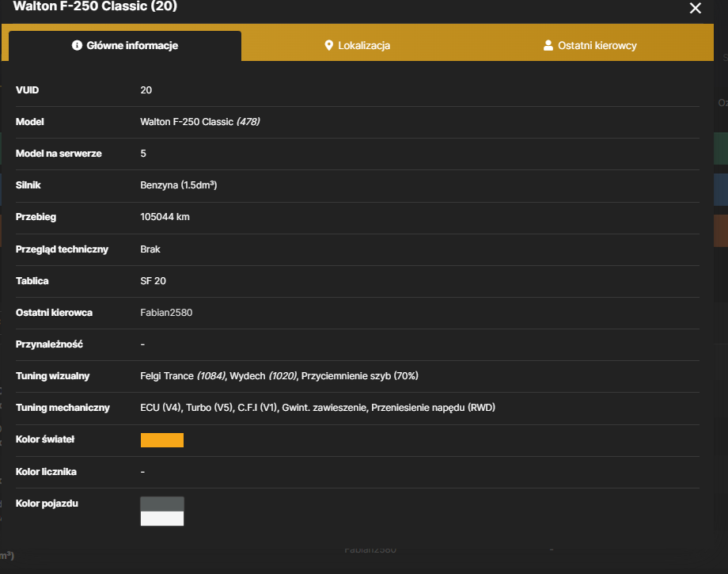728x574 pixels.
Task: Click the map pin icon beside Lokalizacja
Action: click(x=328, y=45)
